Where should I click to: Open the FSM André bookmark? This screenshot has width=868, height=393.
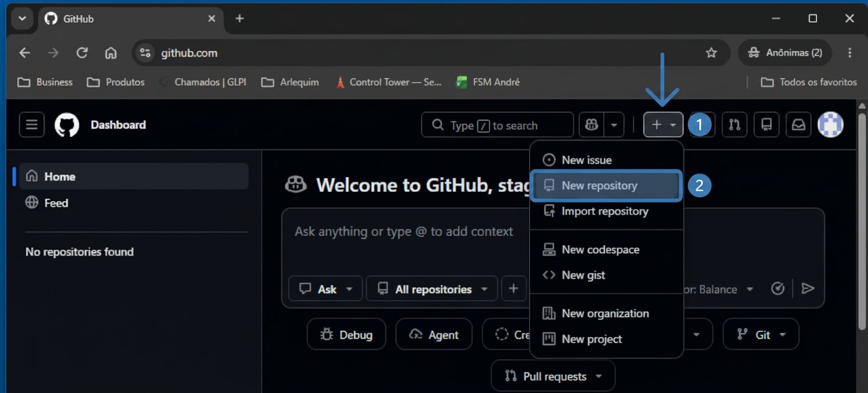(487, 82)
